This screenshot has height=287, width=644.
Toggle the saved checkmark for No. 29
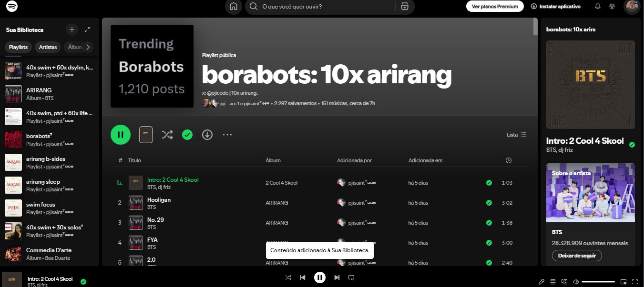tap(489, 223)
